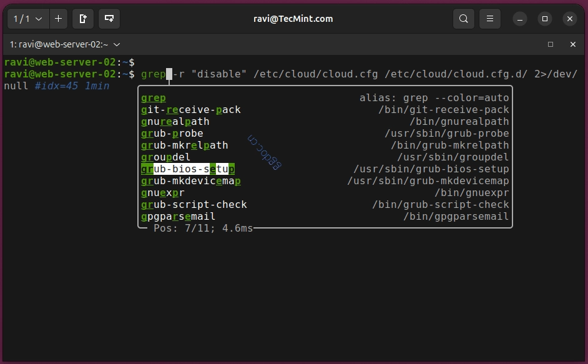The width and height of the screenshot is (588, 364).
Task: Click the ravi@TecMint.com window title
Action: click(293, 19)
